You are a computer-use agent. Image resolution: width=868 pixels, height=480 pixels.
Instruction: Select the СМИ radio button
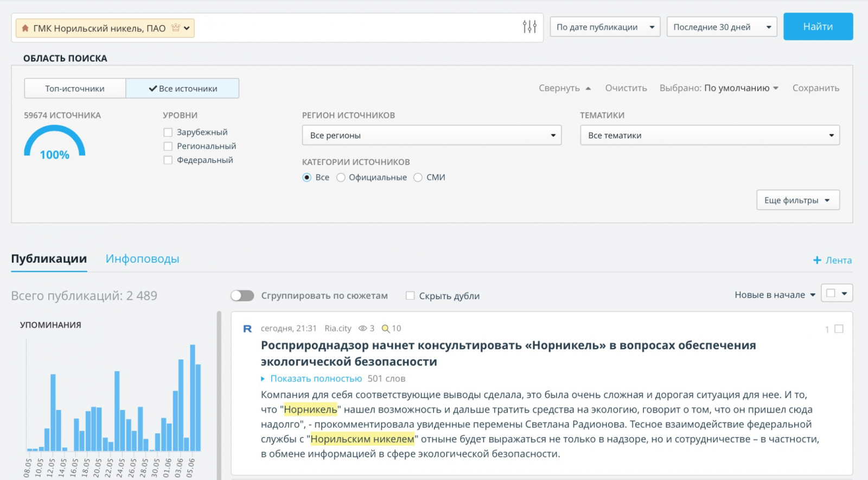click(418, 178)
